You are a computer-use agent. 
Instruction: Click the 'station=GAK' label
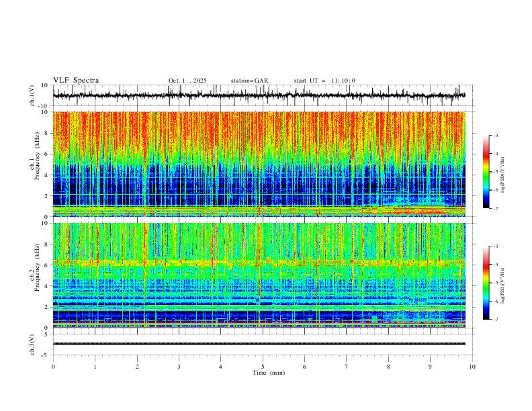(249, 81)
